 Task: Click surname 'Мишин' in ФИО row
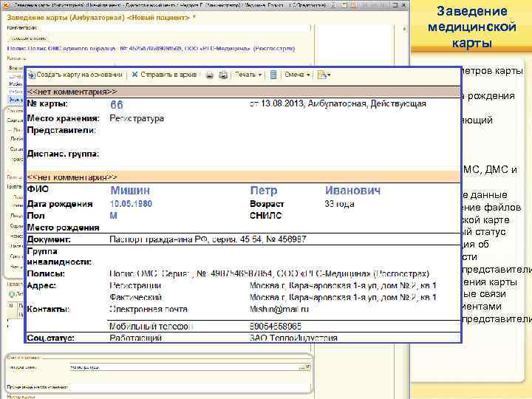[x=130, y=191]
